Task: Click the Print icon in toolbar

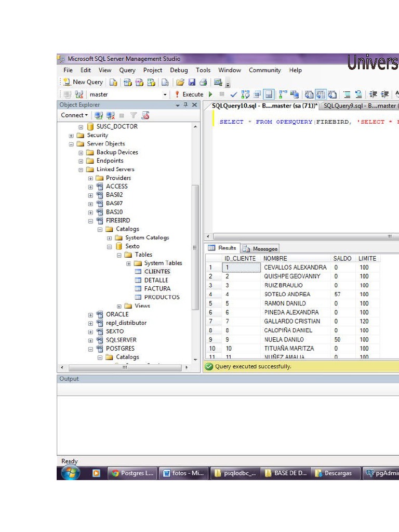Action: [x=203, y=82]
